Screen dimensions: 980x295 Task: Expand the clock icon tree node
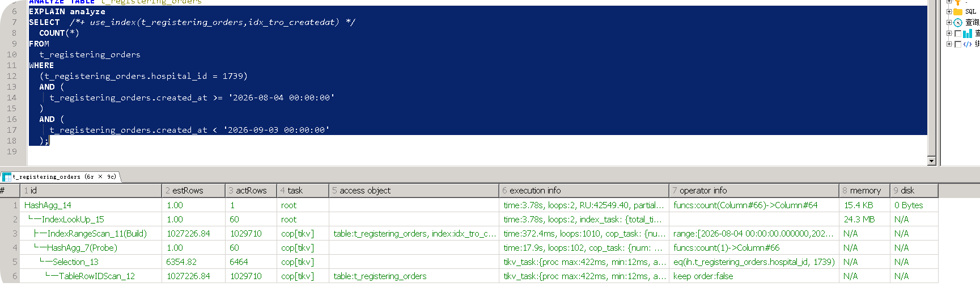[949, 23]
